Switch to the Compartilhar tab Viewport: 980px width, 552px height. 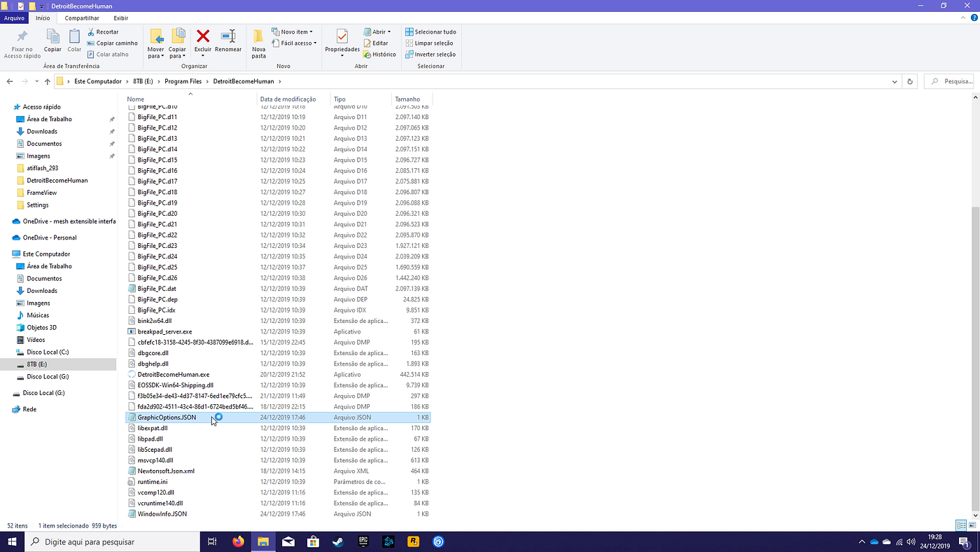(x=82, y=18)
